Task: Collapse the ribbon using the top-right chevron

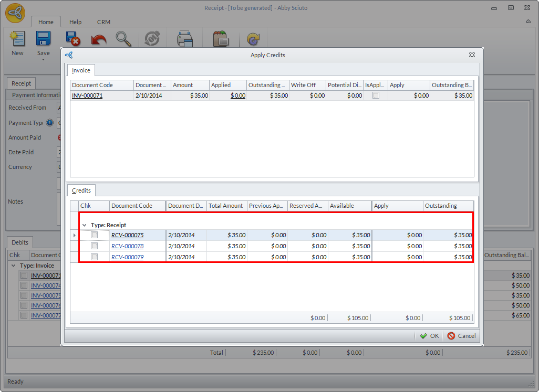Action: click(x=528, y=22)
